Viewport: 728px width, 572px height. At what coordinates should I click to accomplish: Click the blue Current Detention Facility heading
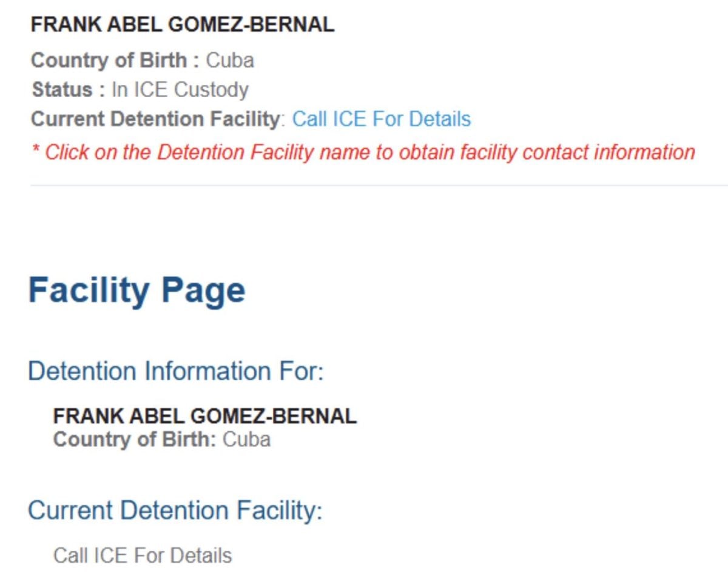click(175, 510)
